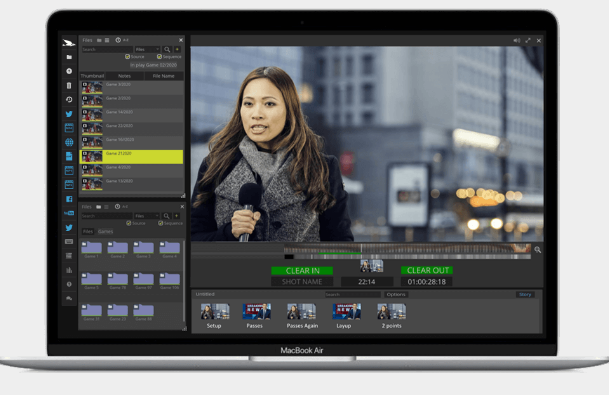Toggle the Source checkbox in upper panel

127,57
